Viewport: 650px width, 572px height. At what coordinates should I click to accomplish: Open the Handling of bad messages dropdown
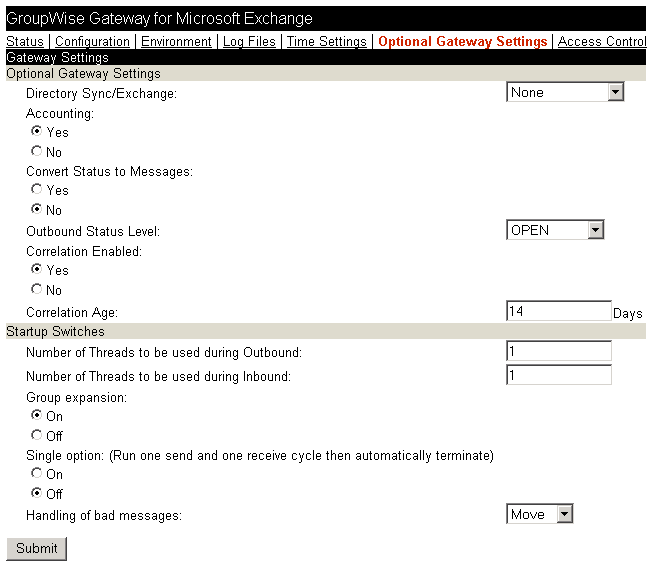pos(540,514)
